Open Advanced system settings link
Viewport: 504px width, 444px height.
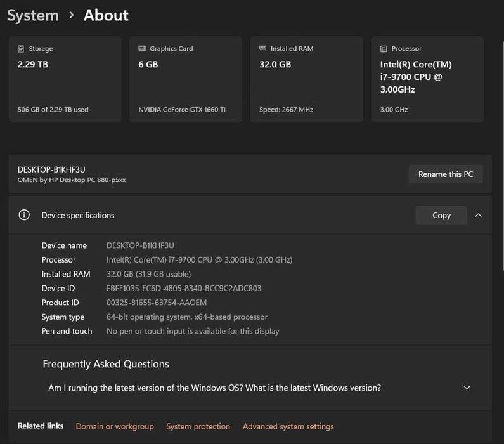pos(288,426)
